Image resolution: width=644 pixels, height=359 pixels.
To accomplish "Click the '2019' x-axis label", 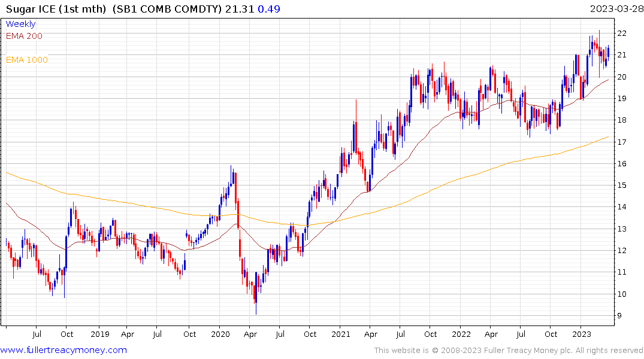I will pyautogui.click(x=100, y=334).
